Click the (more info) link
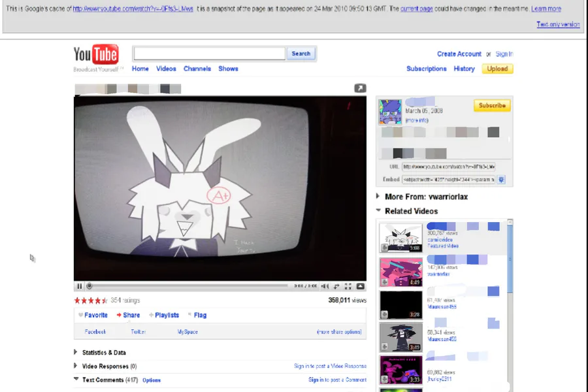This screenshot has height=392, width=588. [x=417, y=120]
